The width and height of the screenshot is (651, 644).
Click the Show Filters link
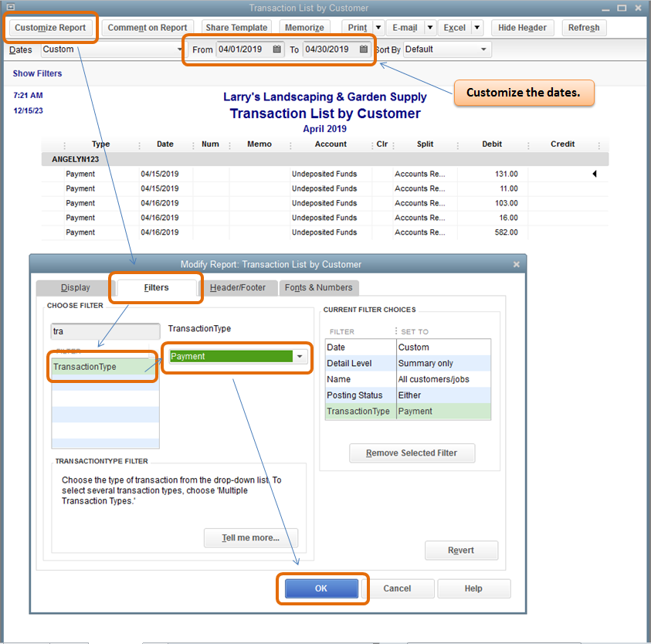[x=37, y=73]
